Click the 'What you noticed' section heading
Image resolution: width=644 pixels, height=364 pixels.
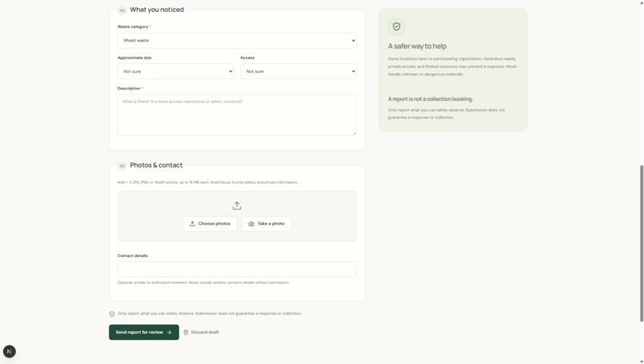(x=157, y=10)
